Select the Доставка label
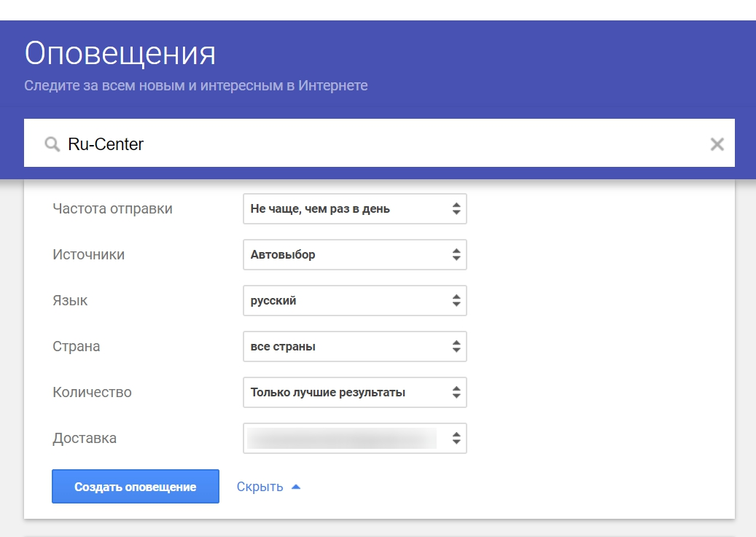756x537 pixels. coord(85,438)
